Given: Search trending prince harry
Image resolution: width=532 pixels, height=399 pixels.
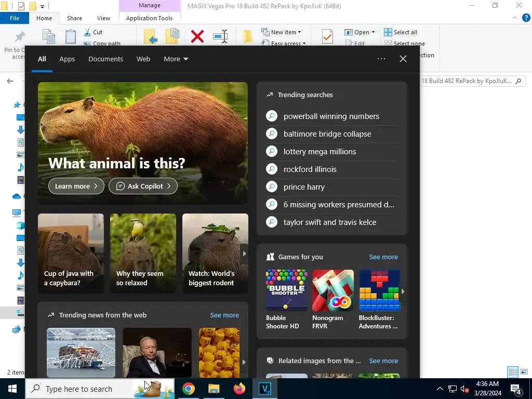Looking at the screenshot, I should tap(332, 187).
